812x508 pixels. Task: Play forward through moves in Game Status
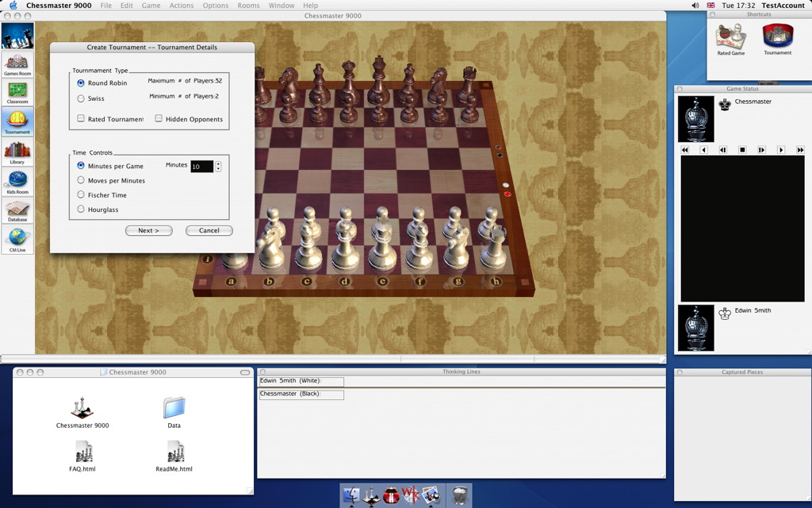761,150
